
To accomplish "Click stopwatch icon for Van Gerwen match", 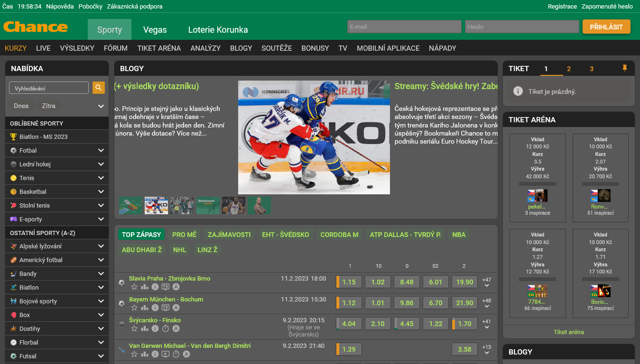I will pyautogui.click(x=176, y=354).
